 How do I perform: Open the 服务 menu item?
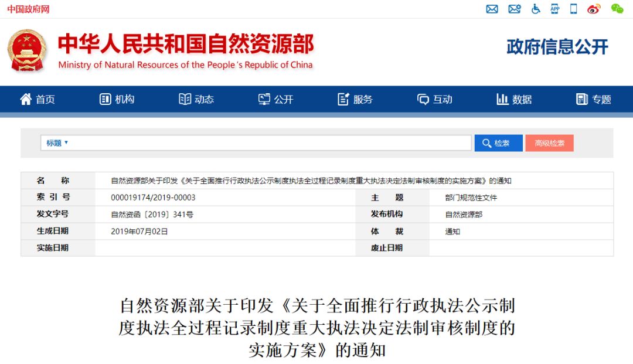click(x=363, y=99)
